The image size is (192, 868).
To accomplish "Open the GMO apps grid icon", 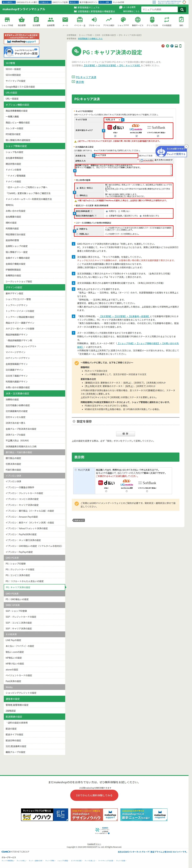I will tap(154, 2).
